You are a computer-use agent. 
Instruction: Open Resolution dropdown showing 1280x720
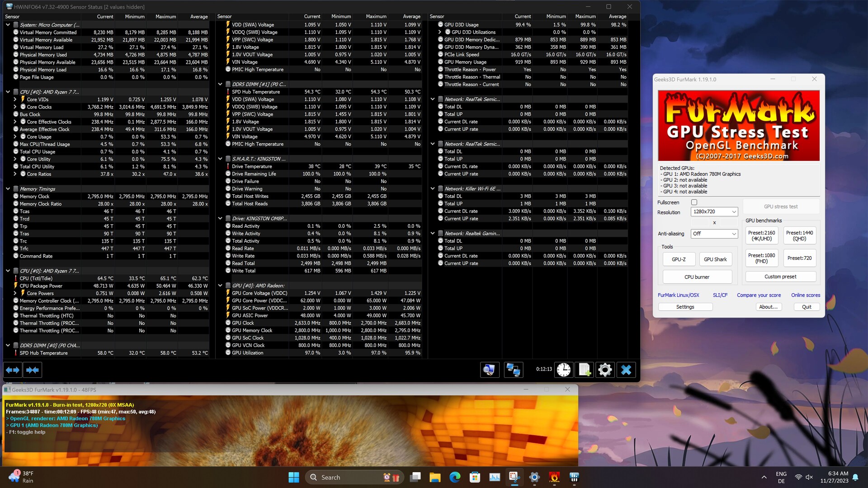coord(714,211)
